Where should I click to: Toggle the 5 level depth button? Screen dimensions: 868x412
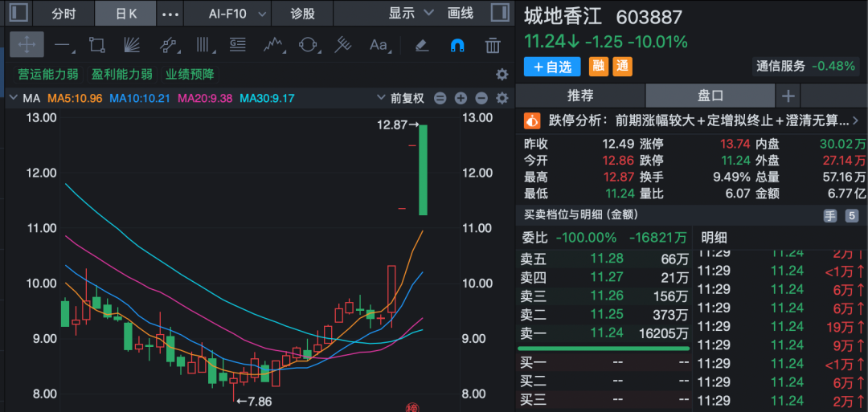pos(851,216)
